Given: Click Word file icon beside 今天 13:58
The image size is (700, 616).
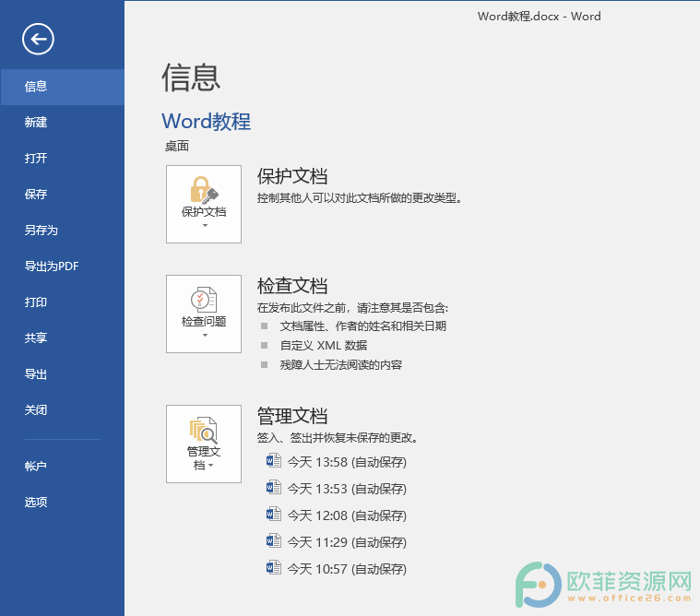Looking at the screenshot, I should click(274, 461).
